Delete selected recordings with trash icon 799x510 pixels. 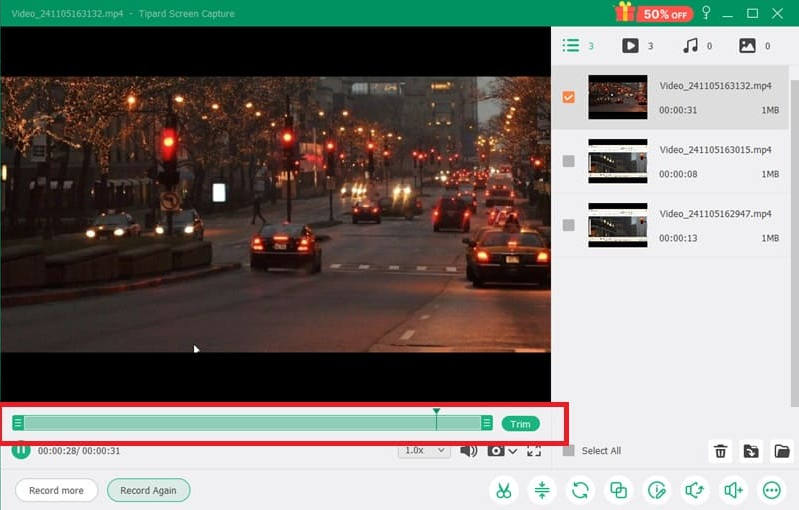[721, 451]
